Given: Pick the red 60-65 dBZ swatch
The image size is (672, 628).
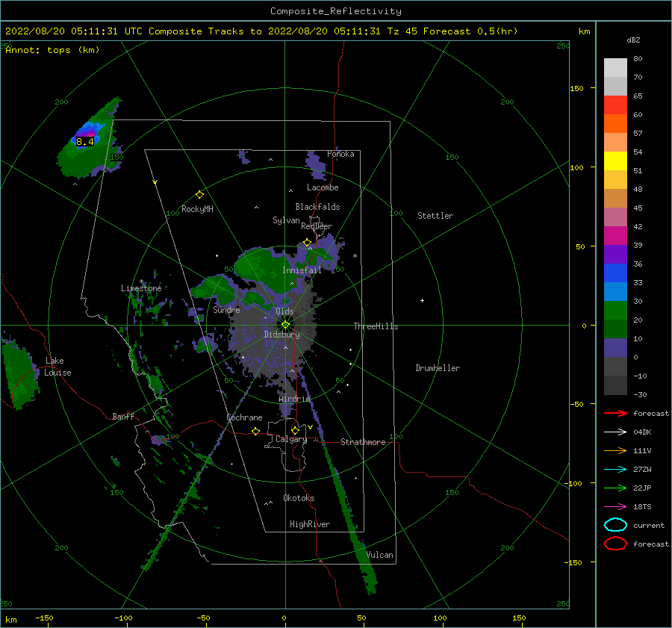Looking at the screenshot, I should [615, 105].
